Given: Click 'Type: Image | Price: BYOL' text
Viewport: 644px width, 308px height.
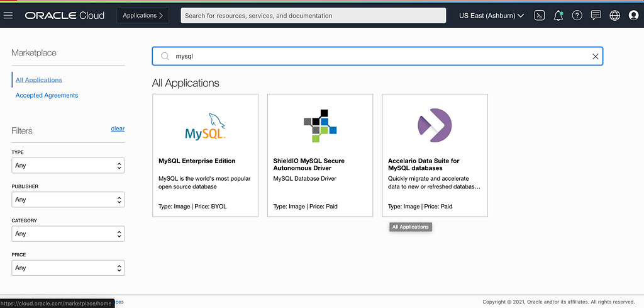Looking at the screenshot, I should coord(192,207).
